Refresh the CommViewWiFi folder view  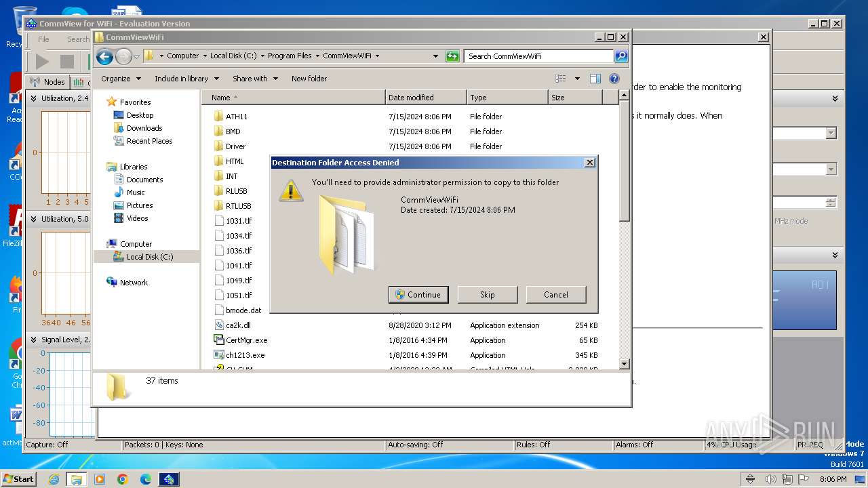452,56
